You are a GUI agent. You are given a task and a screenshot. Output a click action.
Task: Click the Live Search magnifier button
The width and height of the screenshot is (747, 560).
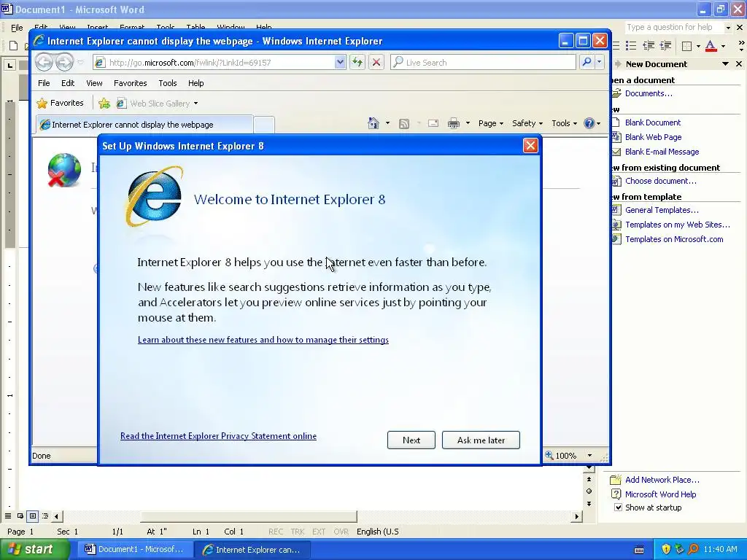[x=587, y=63]
